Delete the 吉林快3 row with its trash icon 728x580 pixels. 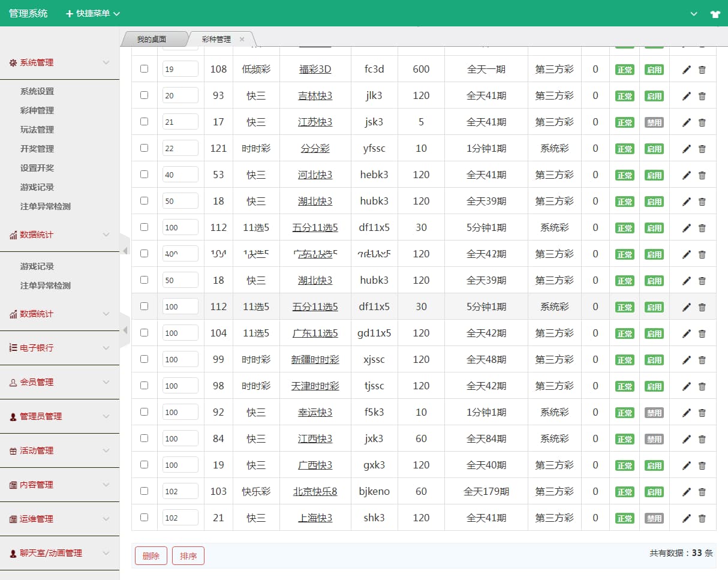702,96
